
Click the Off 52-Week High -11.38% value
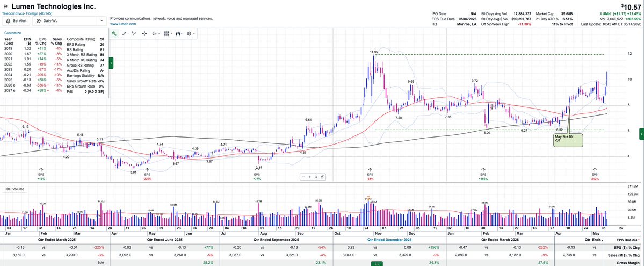click(525, 24)
